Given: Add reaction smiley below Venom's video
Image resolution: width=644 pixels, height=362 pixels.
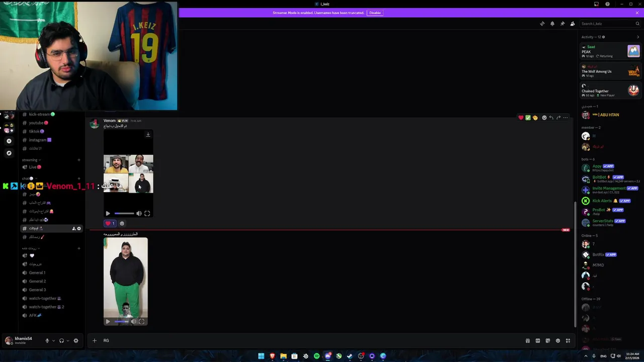Looking at the screenshot, I should (x=122, y=223).
